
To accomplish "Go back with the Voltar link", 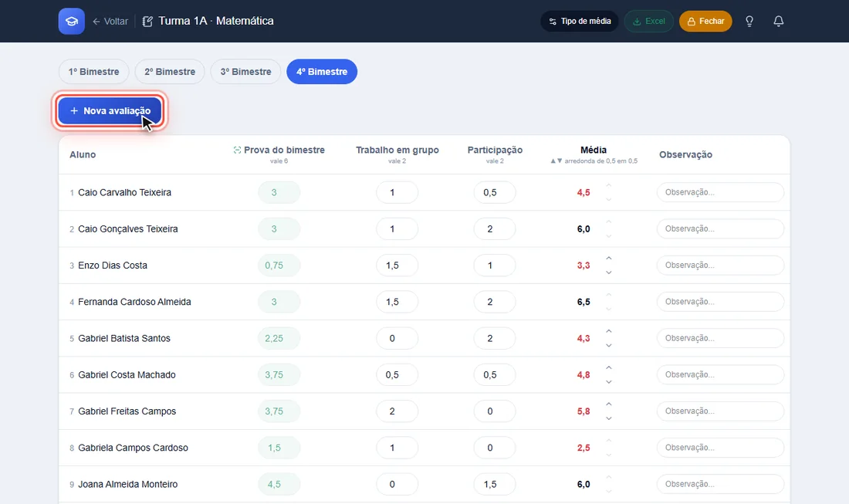I will pos(110,21).
